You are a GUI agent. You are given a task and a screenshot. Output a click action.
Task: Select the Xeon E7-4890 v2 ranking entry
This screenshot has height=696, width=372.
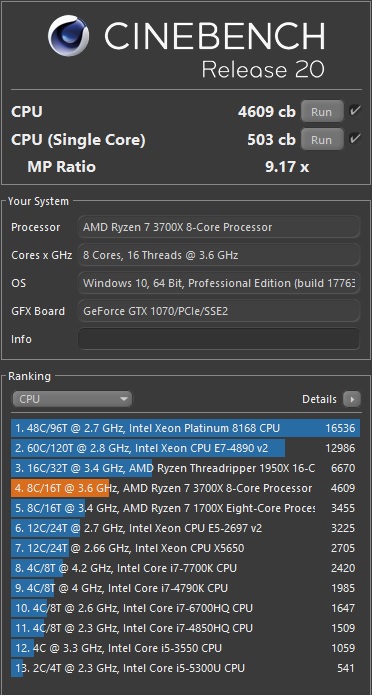[186, 448]
